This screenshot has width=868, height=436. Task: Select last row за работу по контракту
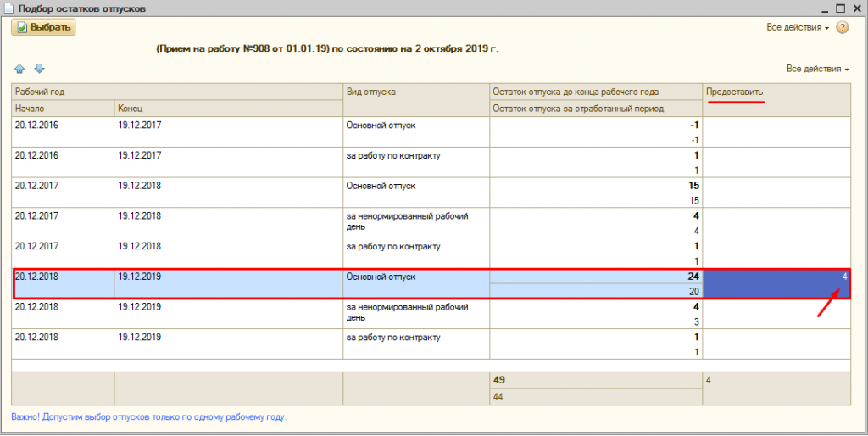pyautogui.click(x=392, y=337)
